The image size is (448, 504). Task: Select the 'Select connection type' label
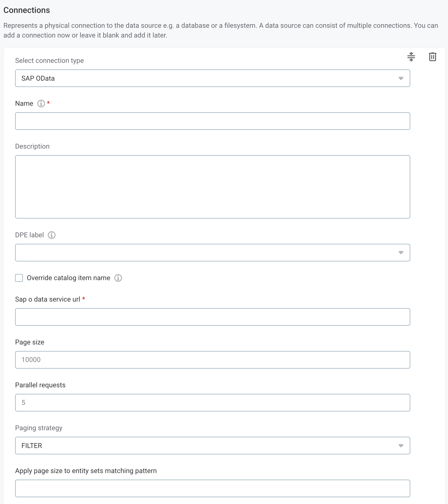[x=49, y=61]
